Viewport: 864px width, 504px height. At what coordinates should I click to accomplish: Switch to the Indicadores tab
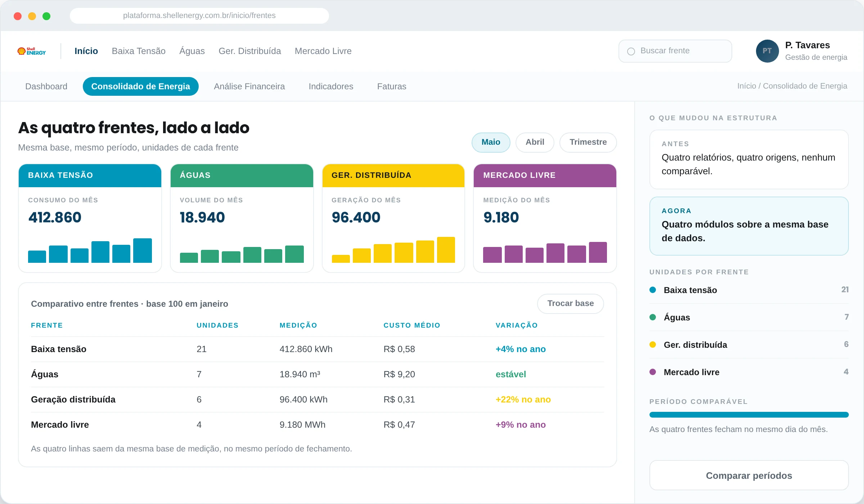point(331,86)
